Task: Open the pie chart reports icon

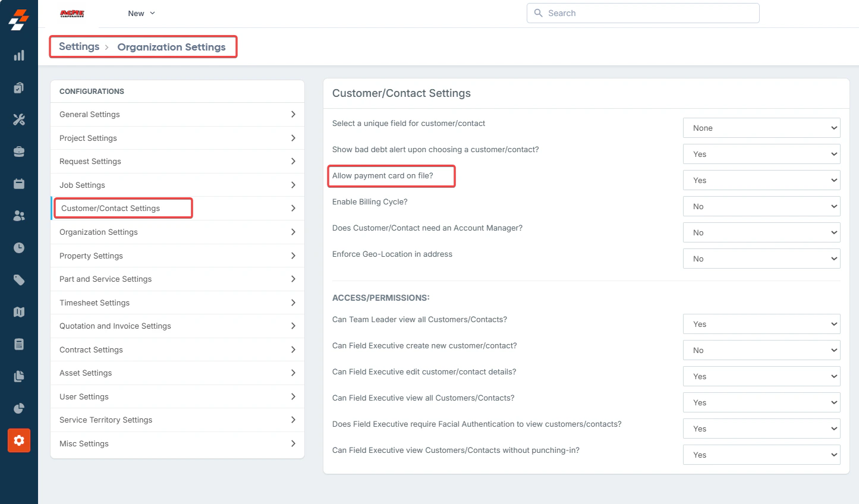Action: [19, 408]
